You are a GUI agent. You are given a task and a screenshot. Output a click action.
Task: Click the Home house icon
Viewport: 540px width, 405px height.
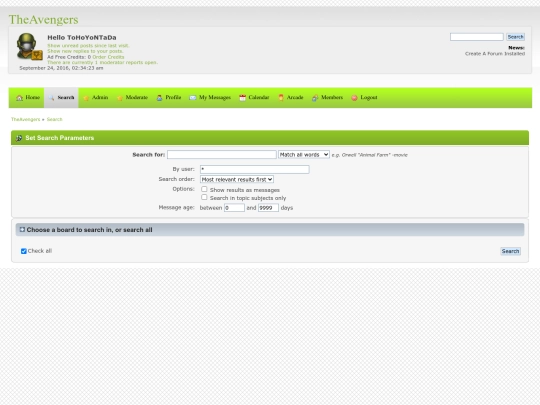click(20, 98)
